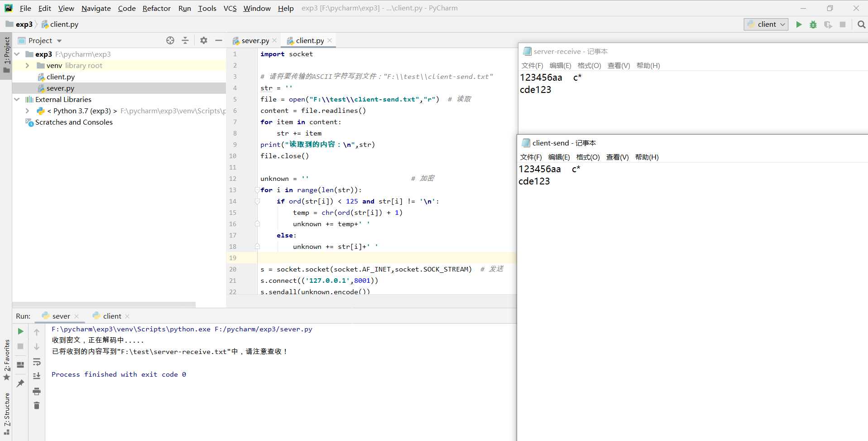Select sever.py in project tree
The height and width of the screenshot is (441, 868).
coord(60,88)
